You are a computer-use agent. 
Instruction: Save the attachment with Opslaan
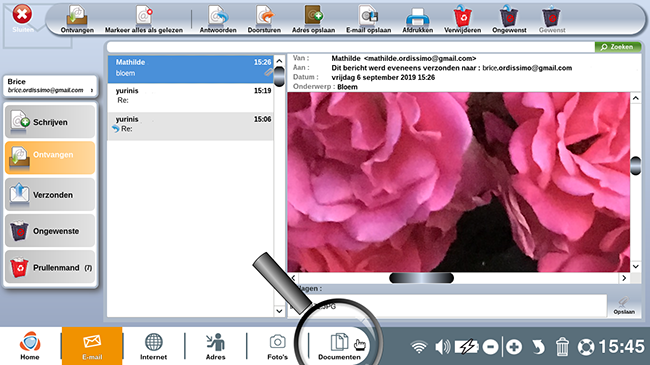coord(624,306)
